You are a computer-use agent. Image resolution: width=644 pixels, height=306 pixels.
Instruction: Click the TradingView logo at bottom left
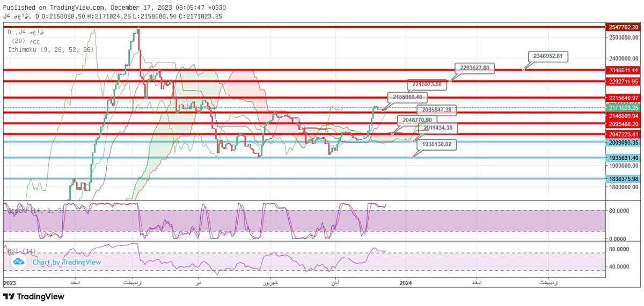click(33, 296)
